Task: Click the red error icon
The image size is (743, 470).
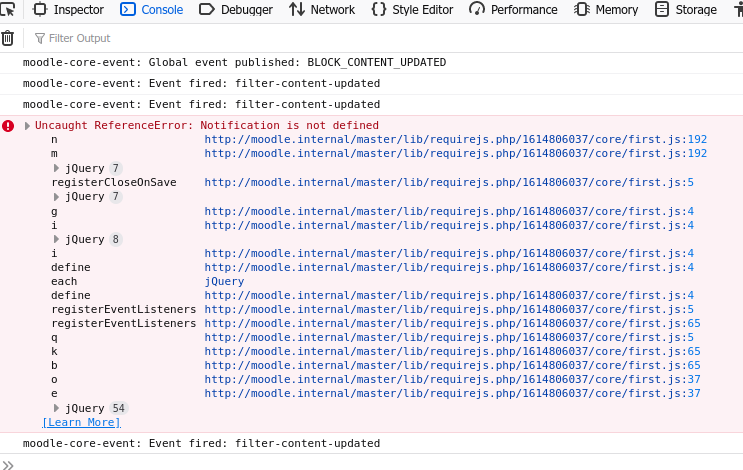Action: pos(8,126)
